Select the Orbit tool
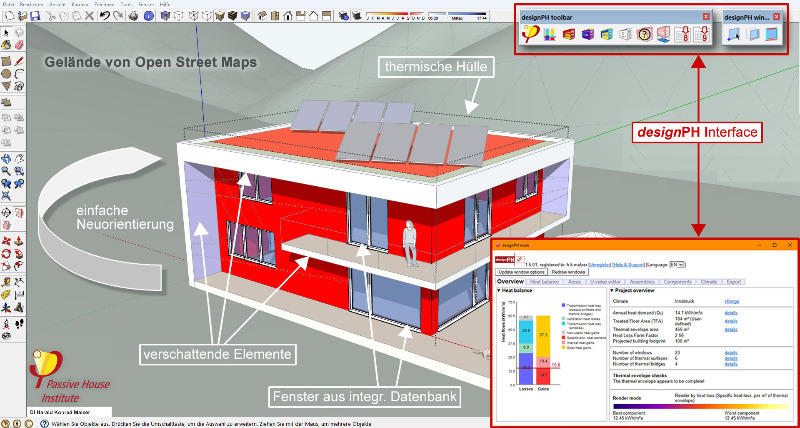Viewport: 800px width, 428px height. coord(6,158)
